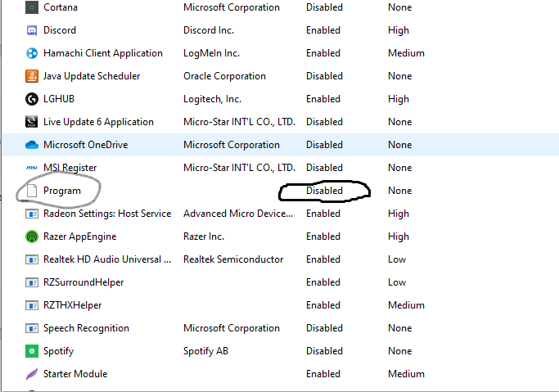Select Realtek HD Audio Universal entry
The image size is (559, 392).
[x=107, y=259]
